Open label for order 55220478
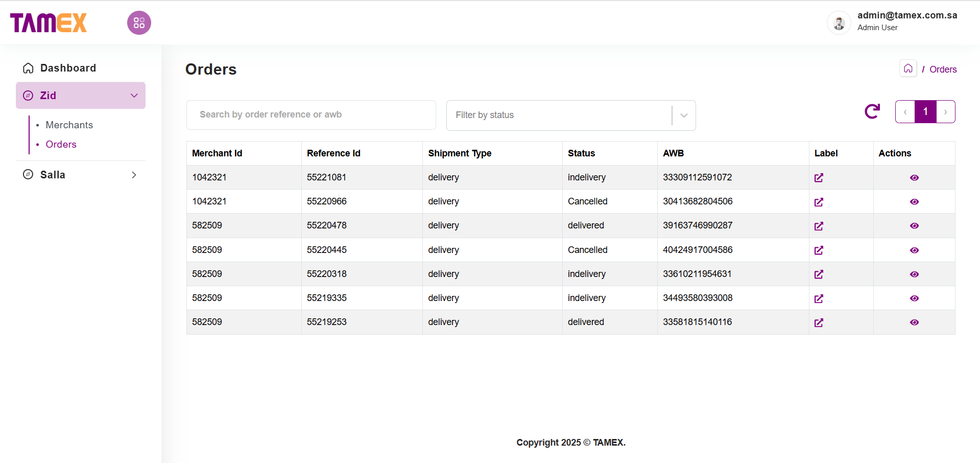The height and width of the screenshot is (463, 980). (819, 226)
